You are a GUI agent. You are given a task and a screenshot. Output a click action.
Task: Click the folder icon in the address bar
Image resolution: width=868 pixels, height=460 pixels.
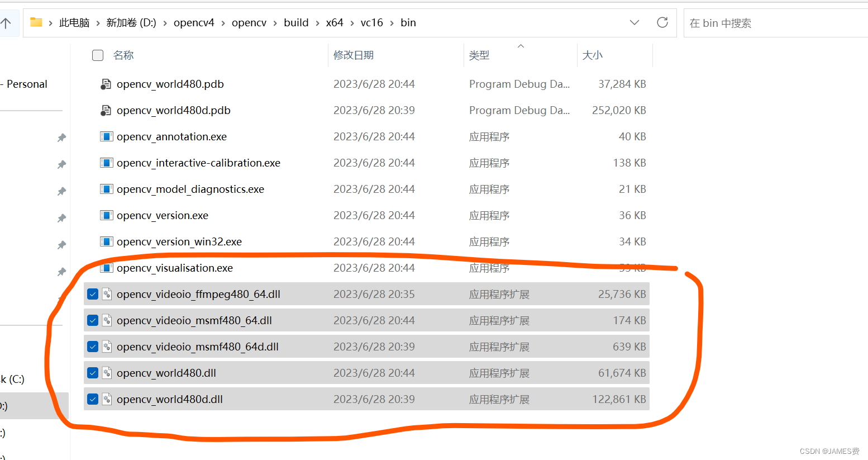pos(36,22)
